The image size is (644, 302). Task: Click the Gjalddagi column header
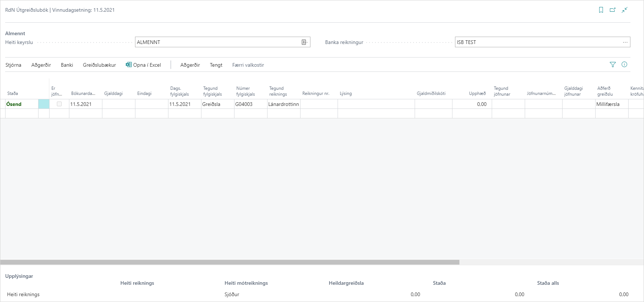point(113,93)
